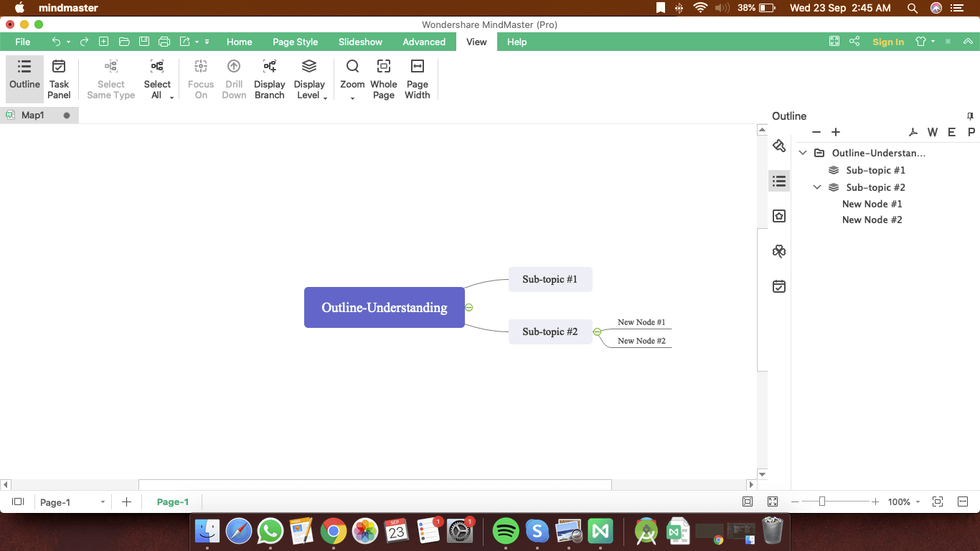Toggle the central topic collapse circle
980x551 pixels.
pyautogui.click(x=469, y=307)
